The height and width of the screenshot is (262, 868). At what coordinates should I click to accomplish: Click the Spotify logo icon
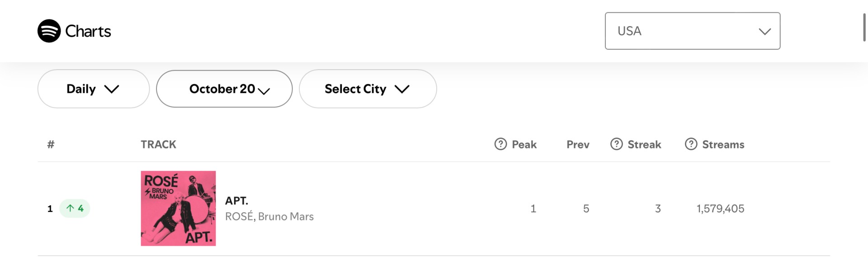click(49, 31)
